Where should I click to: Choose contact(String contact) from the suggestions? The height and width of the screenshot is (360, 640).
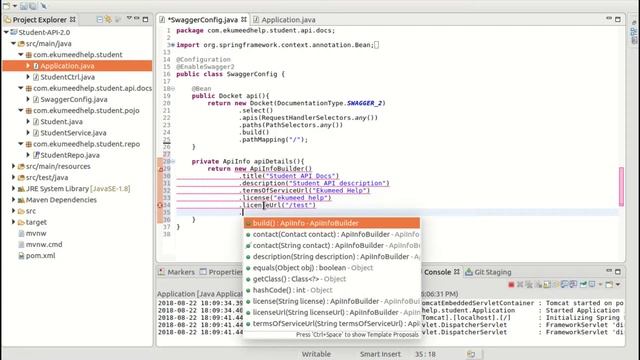[x=331, y=245]
